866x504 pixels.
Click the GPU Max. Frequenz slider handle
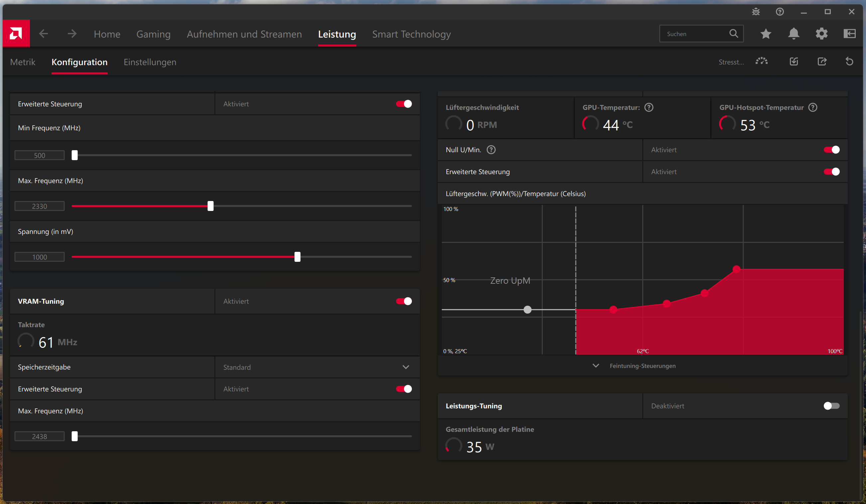210,206
